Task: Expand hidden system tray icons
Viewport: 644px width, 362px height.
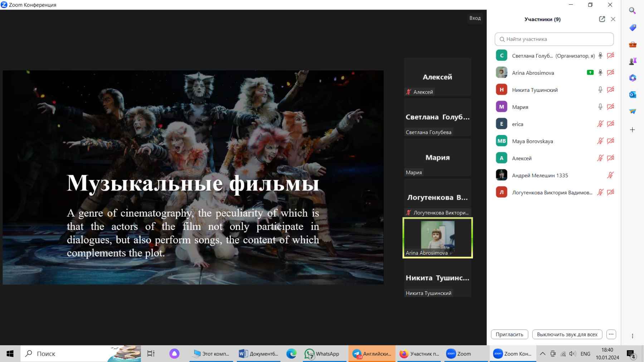Action: [542, 354]
